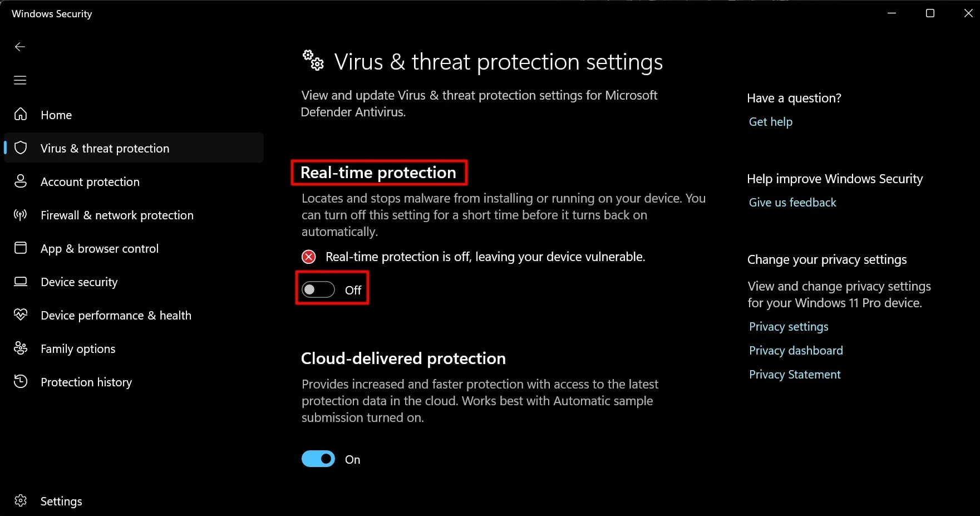View the Privacy Statement
The width and height of the screenshot is (980, 516).
click(795, 374)
